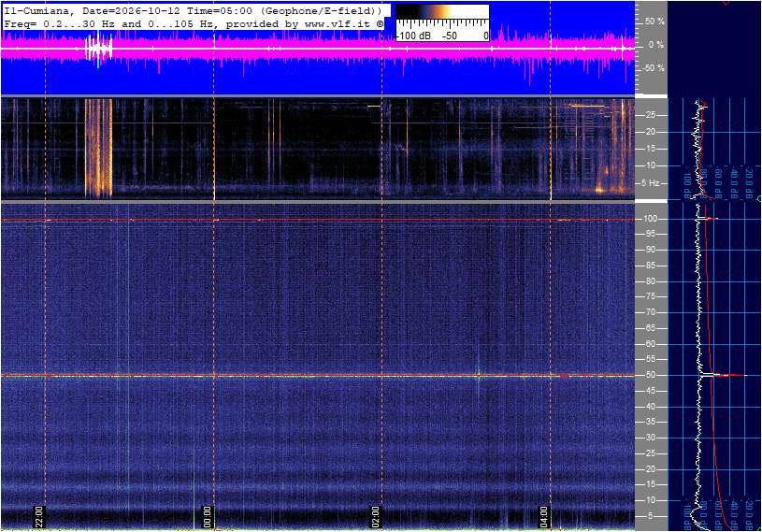Click the I1-Cumiana station title text
The width and height of the screenshot is (762, 532).
pyautogui.click(x=39, y=10)
